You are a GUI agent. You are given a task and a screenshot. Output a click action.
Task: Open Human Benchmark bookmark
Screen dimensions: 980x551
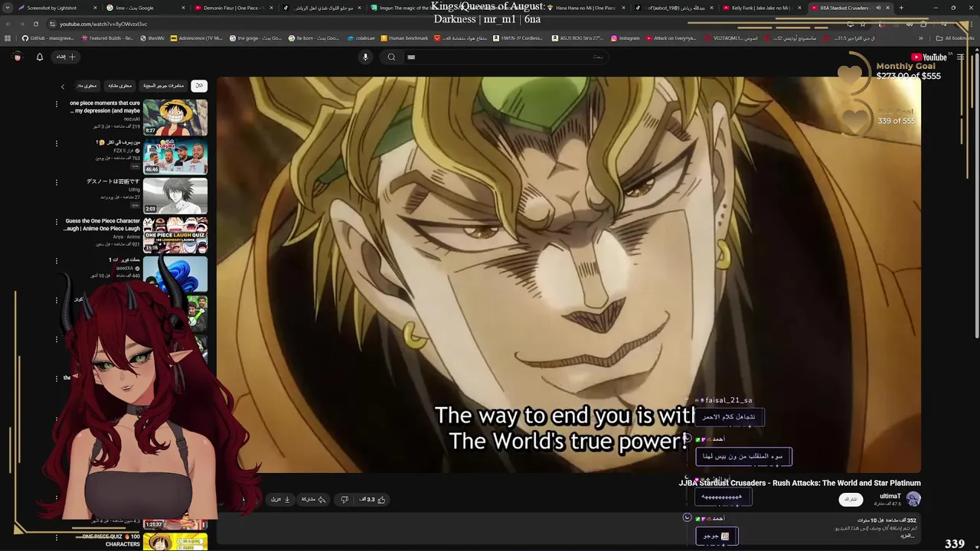coord(404,38)
